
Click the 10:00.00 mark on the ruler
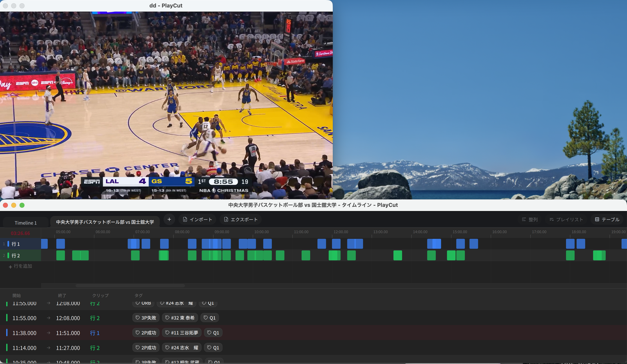pyautogui.click(x=261, y=232)
